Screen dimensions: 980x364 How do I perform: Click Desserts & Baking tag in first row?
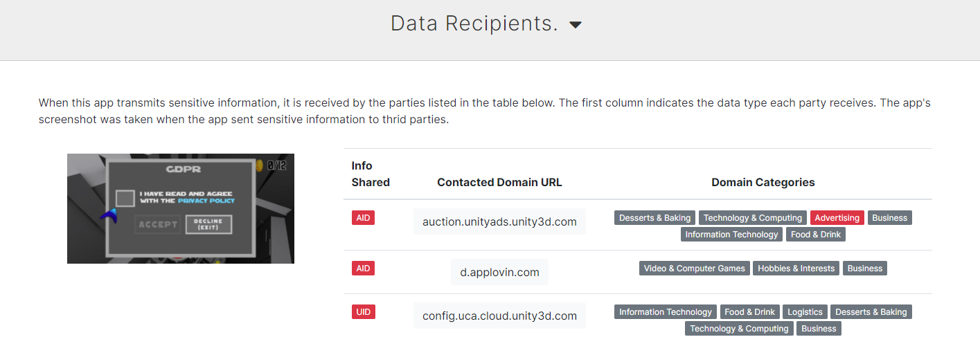(654, 218)
